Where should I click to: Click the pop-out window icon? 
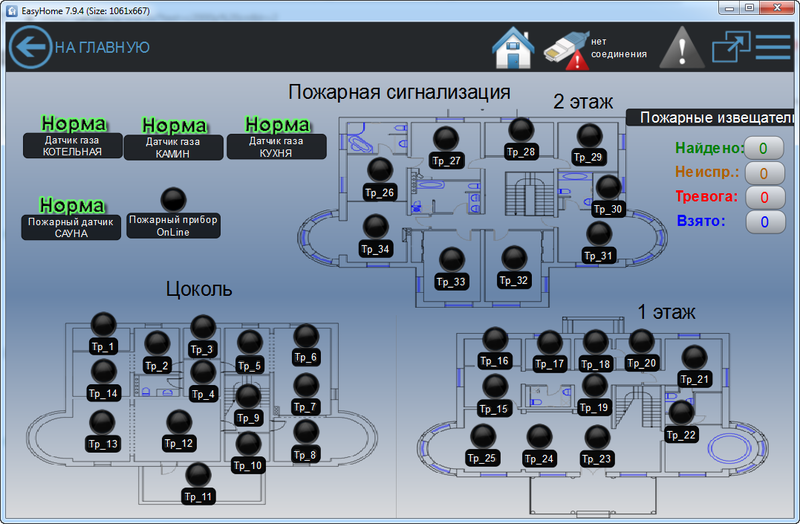730,47
